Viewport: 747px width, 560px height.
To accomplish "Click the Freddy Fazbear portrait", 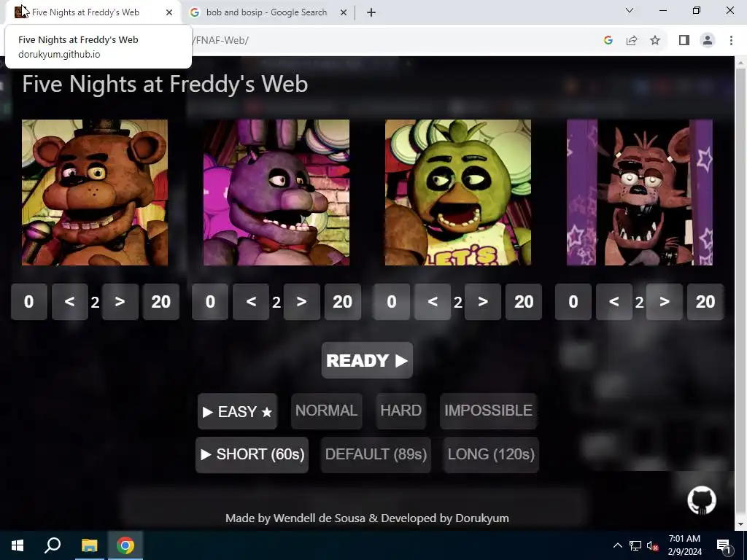I will click(95, 192).
